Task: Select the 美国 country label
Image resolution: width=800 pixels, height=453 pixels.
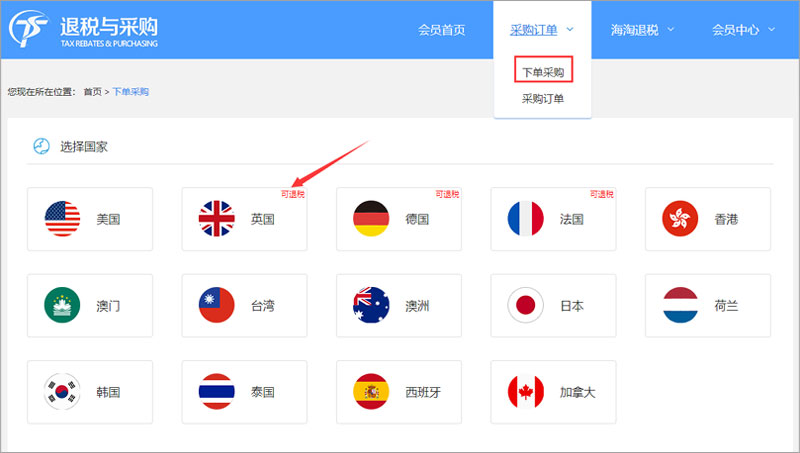Action: (108, 219)
